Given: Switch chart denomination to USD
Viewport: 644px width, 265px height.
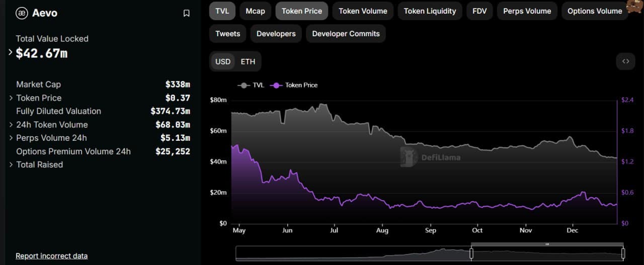Looking at the screenshot, I should point(223,61).
